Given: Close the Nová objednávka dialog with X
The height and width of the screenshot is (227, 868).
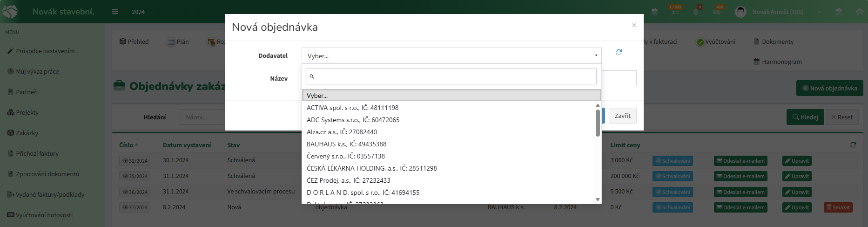Looking at the screenshot, I should point(634,25).
